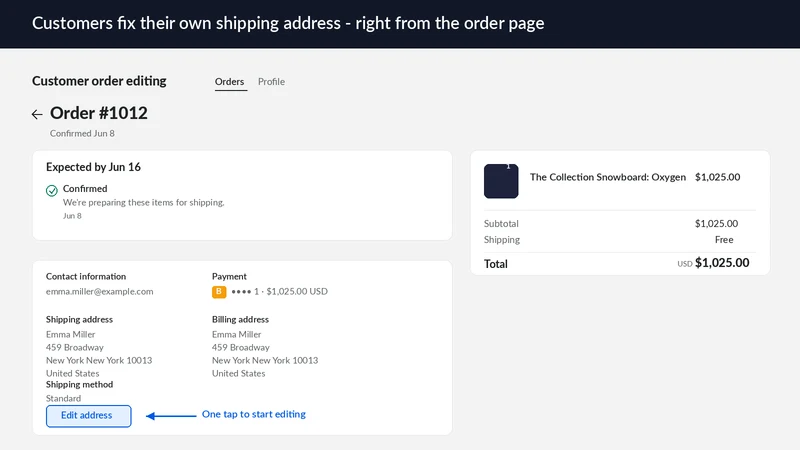This screenshot has width=800, height=450.
Task: Click the Subtotal amount $1,025.00
Action: pyautogui.click(x=716, y=223)
